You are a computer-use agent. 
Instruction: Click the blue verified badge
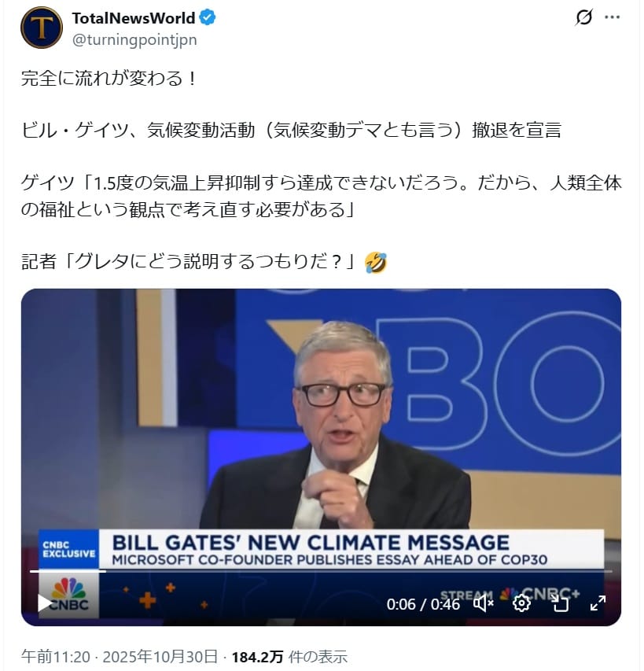point(208,18)
